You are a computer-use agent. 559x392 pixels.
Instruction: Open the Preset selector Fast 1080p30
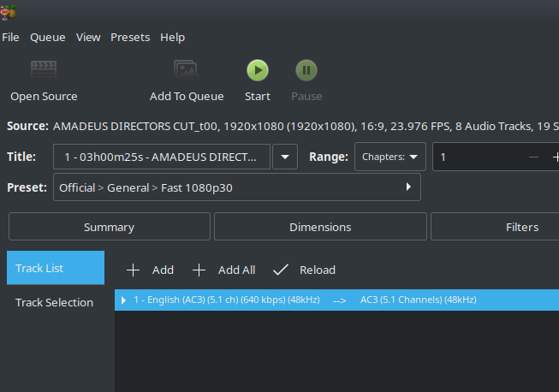[x=237, y=187]
